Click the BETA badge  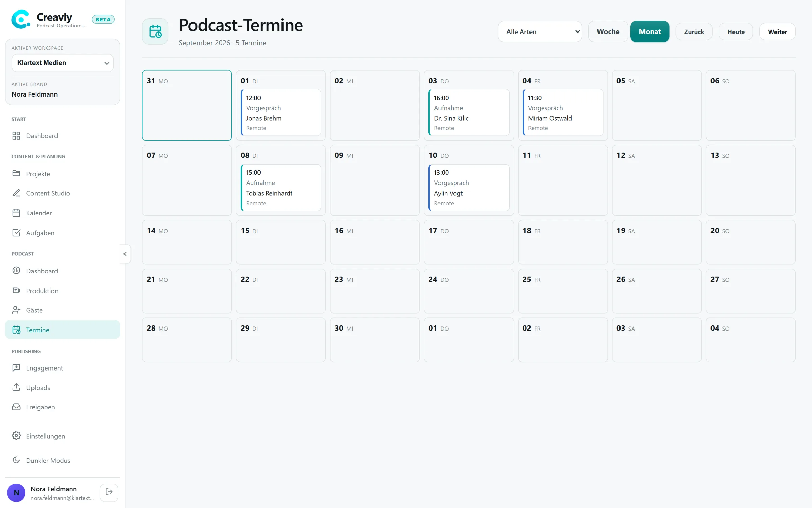click(x=103, y=19)
